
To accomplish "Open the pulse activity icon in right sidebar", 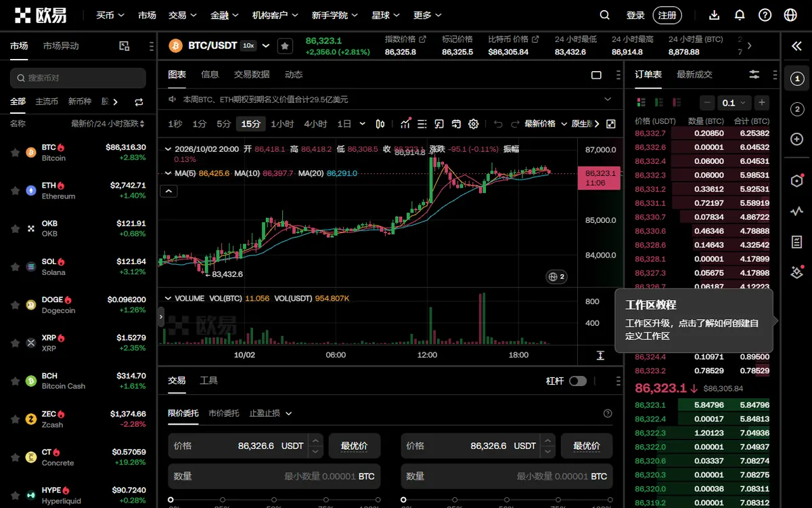I will 796,211.
